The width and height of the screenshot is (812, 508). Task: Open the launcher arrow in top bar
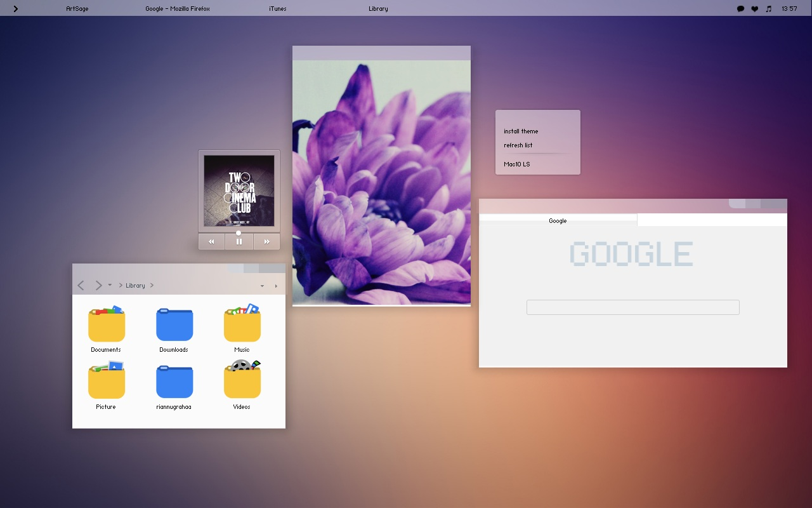pyautogui.click(x=15, y=9)
